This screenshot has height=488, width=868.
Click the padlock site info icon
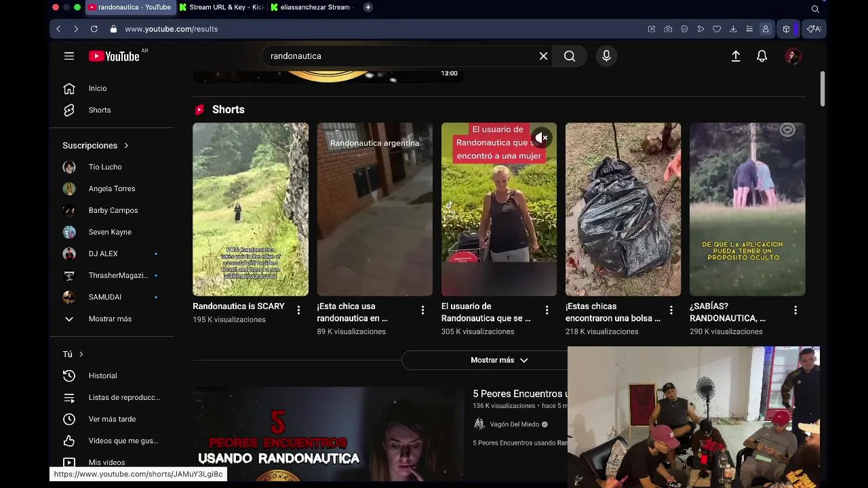[113, 29]
